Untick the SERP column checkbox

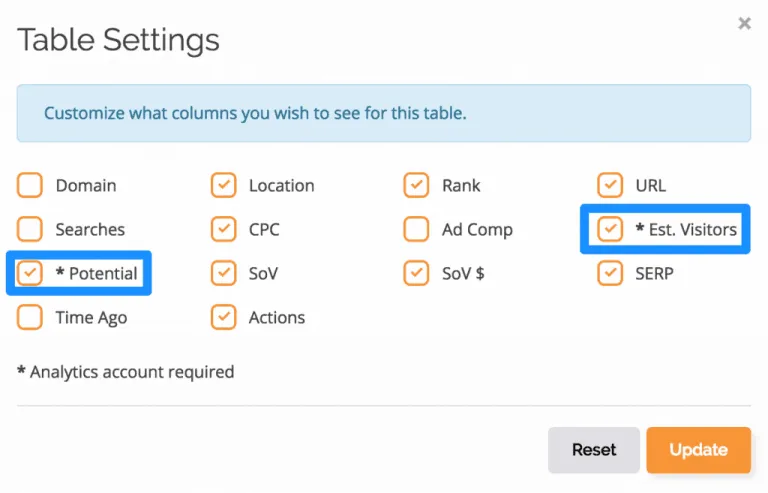(x=610, y=273)
